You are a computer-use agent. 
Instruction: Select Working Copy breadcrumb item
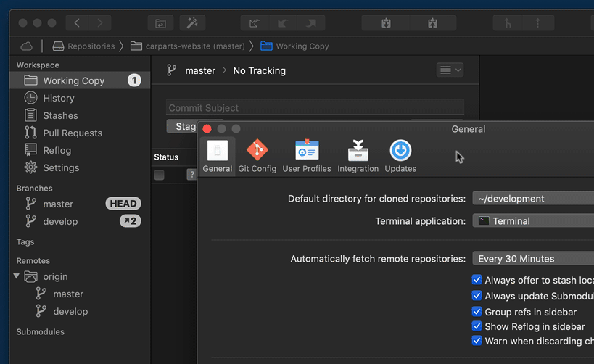point(294,46)
